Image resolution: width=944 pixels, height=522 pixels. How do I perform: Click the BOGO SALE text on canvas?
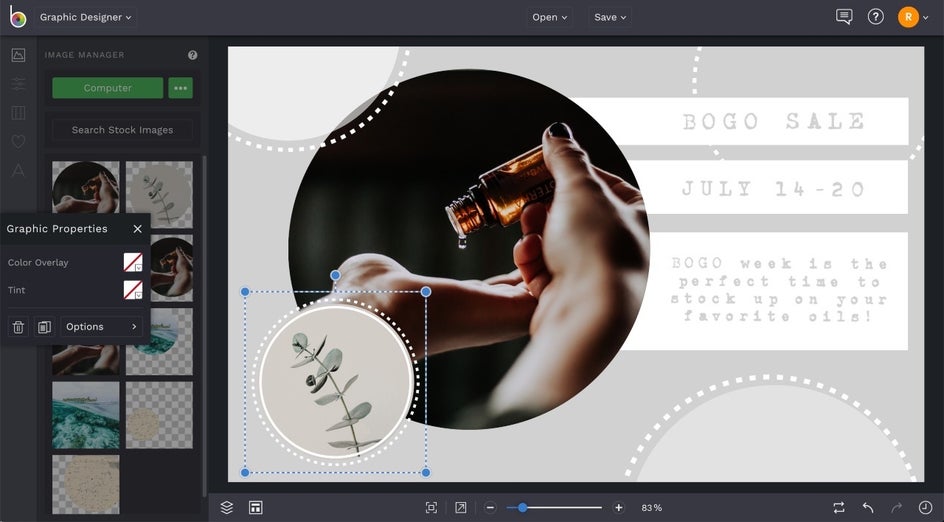[x=774, y=121]
